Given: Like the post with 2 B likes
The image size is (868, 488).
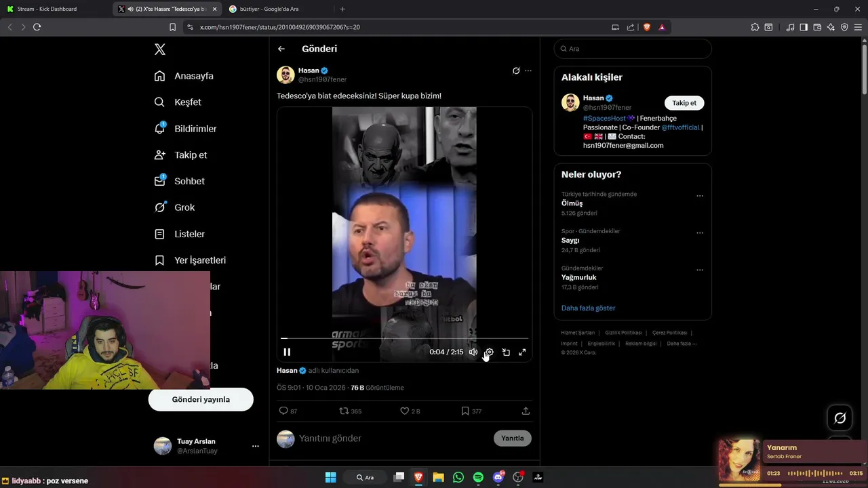Looking at the screenshot, I should click(x=410, y=411).
